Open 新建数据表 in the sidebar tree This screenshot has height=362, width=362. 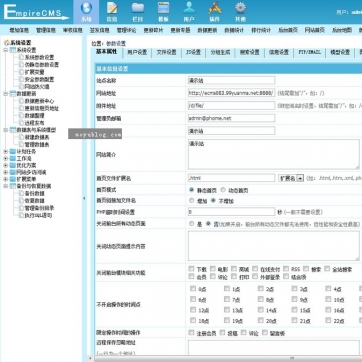(37, 137)
